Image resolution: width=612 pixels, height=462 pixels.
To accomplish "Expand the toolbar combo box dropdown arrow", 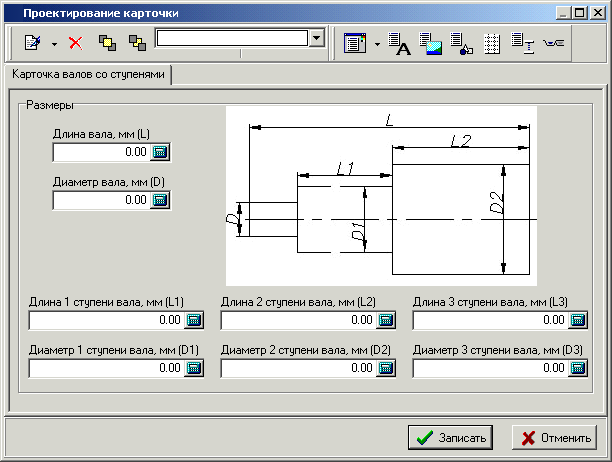I will tap(317, 38).
